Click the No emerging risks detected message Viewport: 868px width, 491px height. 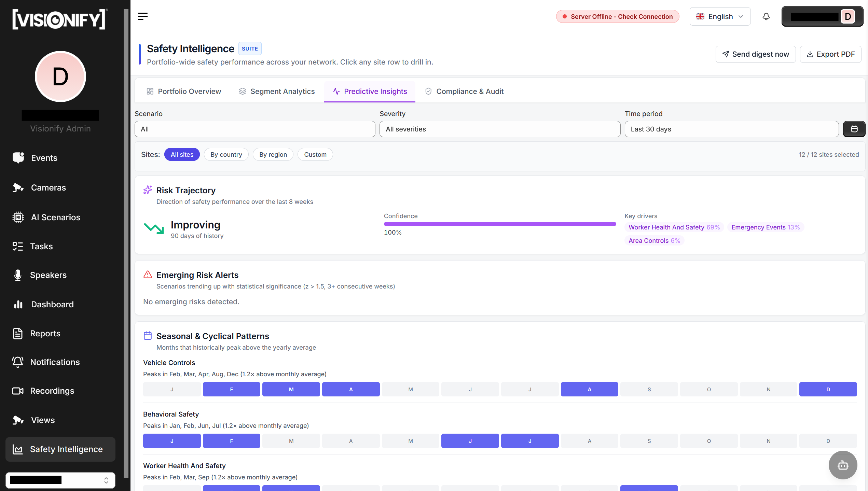191,301
